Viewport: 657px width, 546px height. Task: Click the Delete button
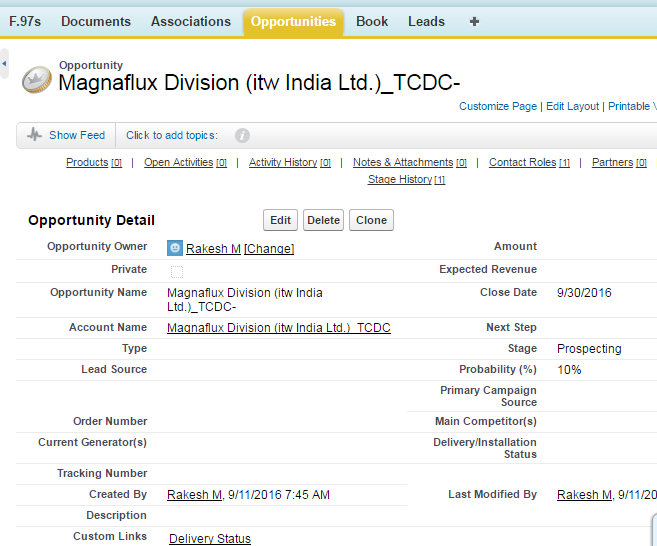[x=323, y=220]
